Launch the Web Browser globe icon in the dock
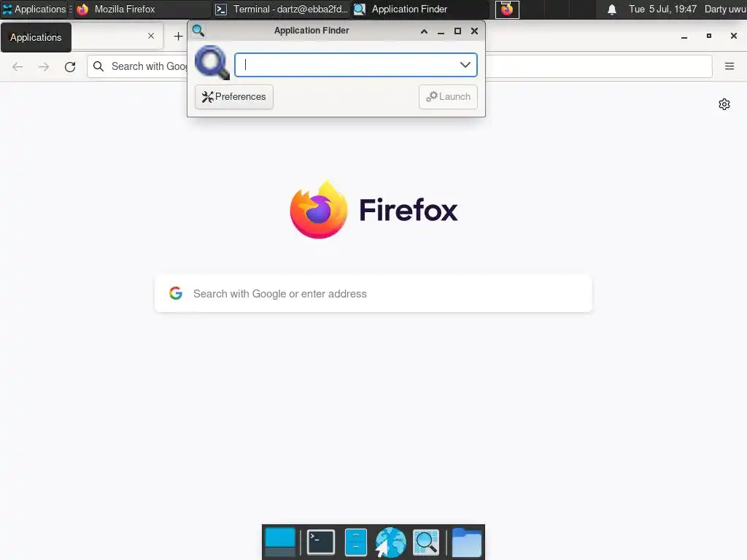Viewport: 747px width, 560px height. pos(390,542)
